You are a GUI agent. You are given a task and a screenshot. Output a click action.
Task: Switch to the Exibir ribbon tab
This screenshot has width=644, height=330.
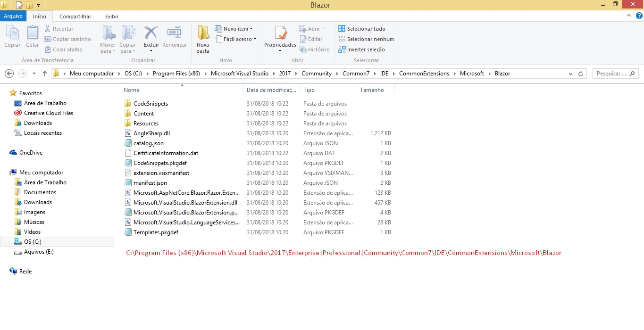111,16
